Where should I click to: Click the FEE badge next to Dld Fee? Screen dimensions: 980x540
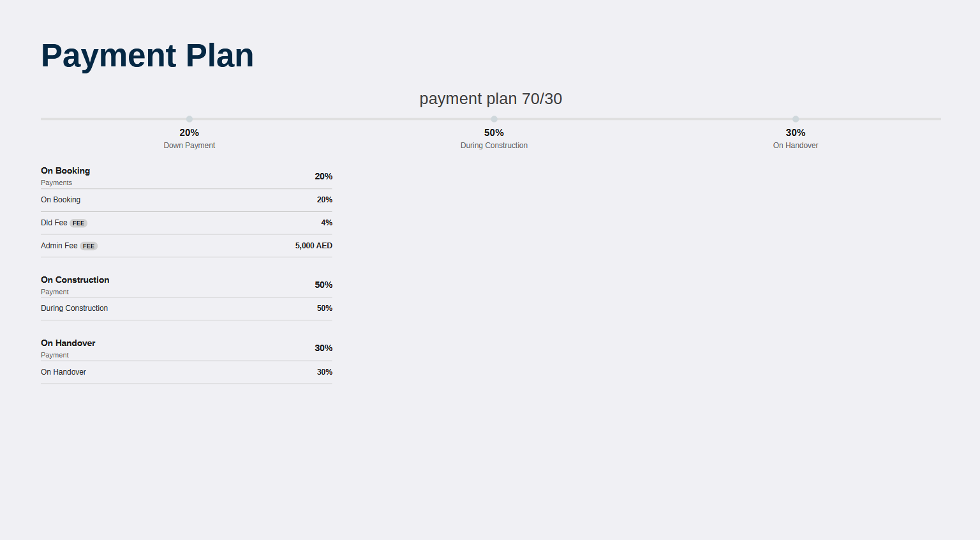click(78, 223)
